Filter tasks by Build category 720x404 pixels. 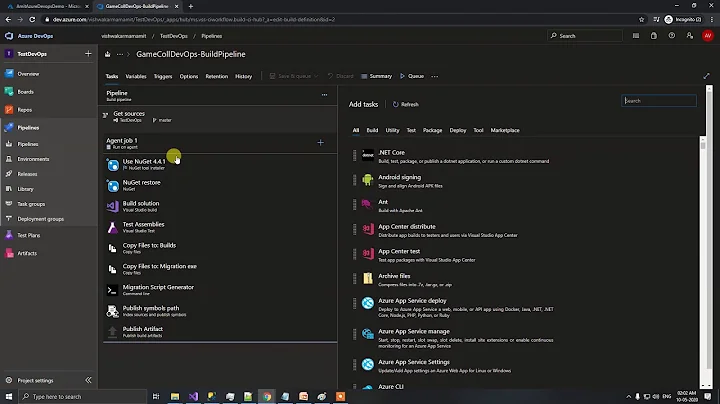tap(372, 130)
